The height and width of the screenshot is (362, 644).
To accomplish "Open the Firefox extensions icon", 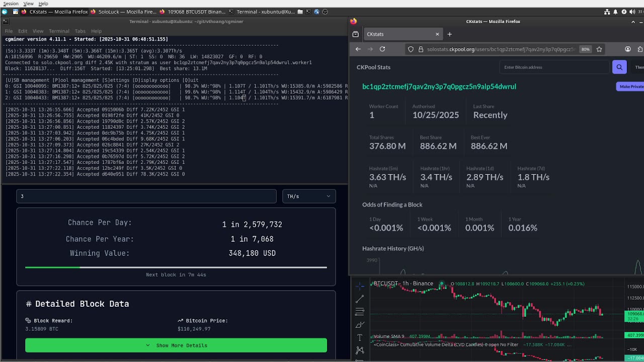I will pos(640,49).
